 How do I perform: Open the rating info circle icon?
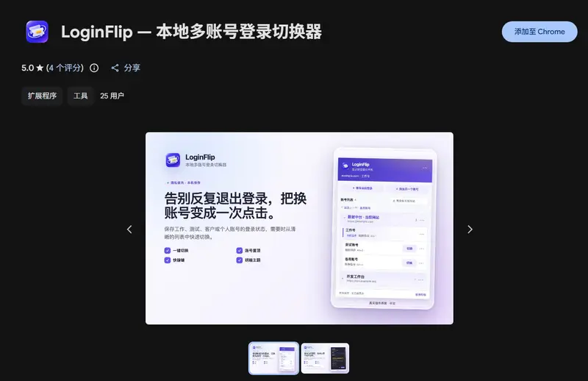coord(94,68)
